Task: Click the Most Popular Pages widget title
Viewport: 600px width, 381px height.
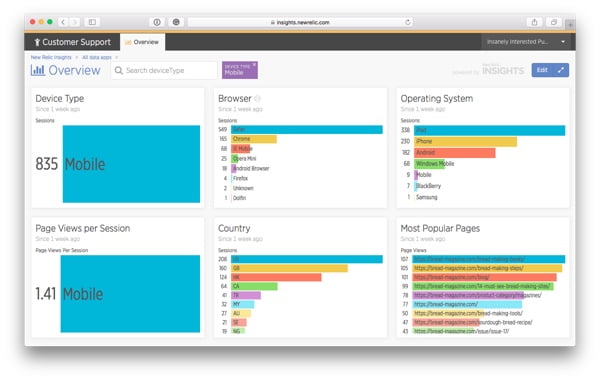Action: pyautogui.click(x=440, y=228)
